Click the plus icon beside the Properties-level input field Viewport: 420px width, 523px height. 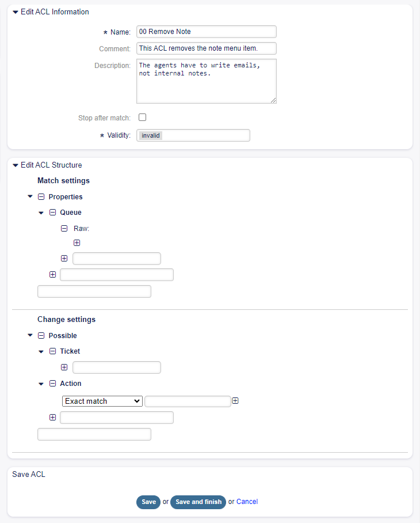coord(52,274)
